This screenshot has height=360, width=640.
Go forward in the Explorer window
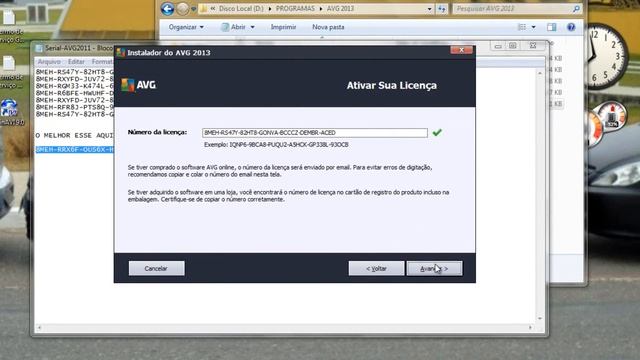tap(182, 9)
